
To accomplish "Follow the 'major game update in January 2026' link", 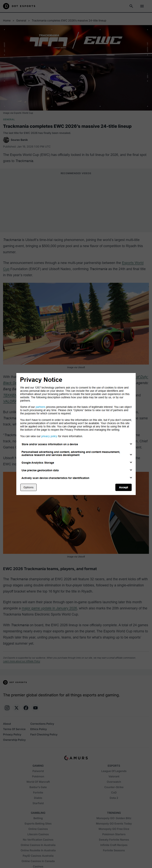I will pyautogui.click(x=49, y=608).
